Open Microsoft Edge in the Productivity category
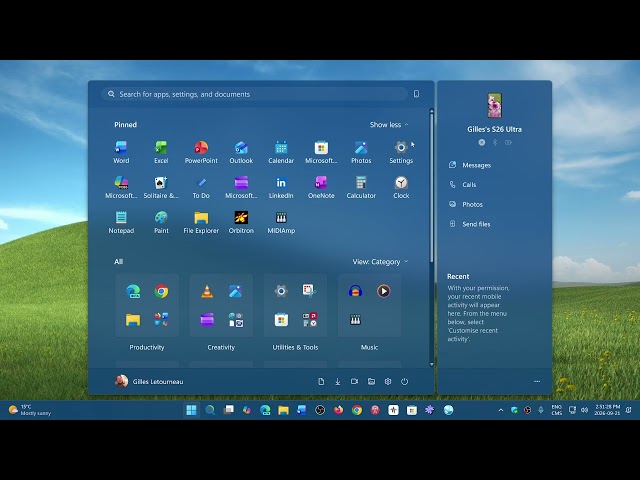The image size is (640, 480). [x=133, y=291]
